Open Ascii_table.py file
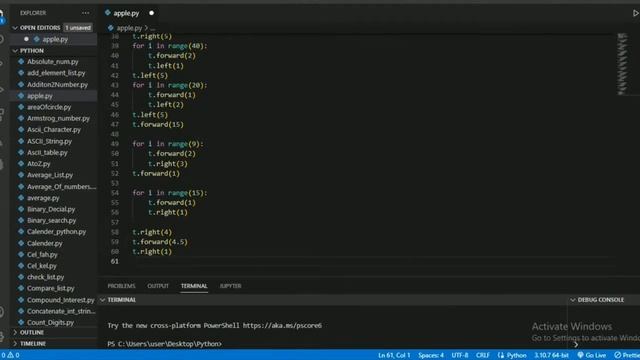Screen dimensions: 640x360 pos(47,153)
